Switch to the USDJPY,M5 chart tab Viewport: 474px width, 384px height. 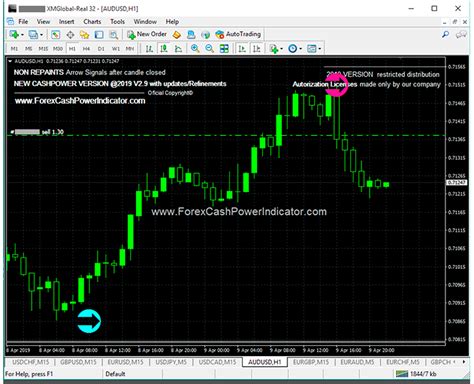point(171,362)
